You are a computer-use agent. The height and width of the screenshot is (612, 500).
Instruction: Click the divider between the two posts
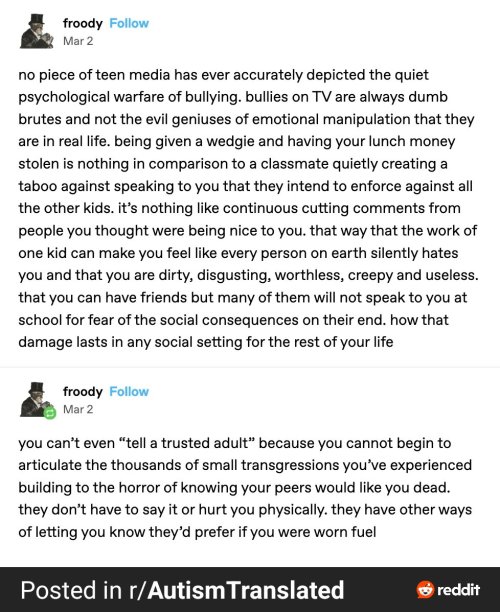(250, 367)
